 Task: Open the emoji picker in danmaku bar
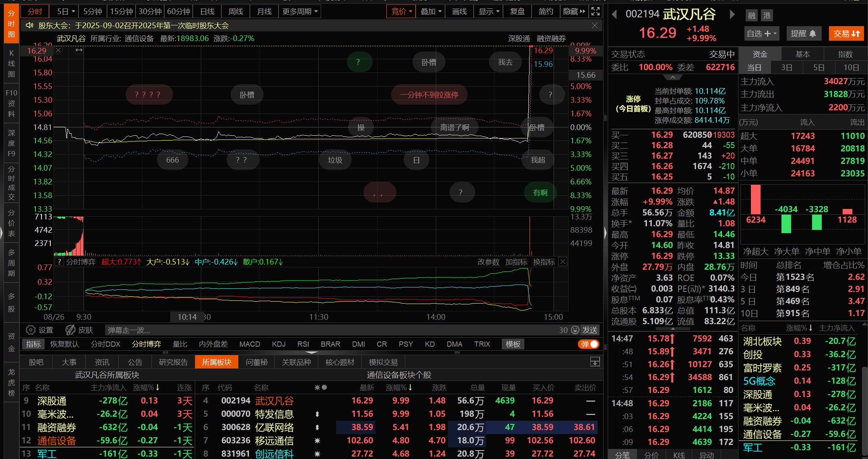(575, 330)
